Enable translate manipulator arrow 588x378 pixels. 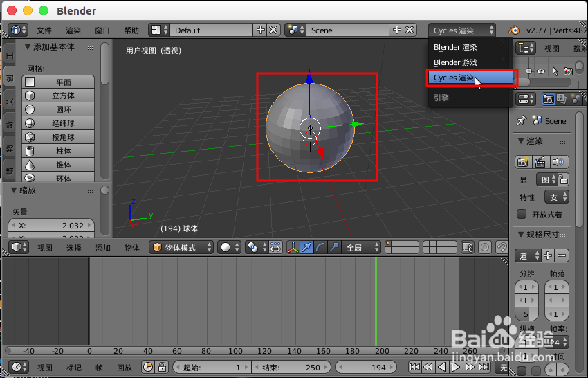306,247
